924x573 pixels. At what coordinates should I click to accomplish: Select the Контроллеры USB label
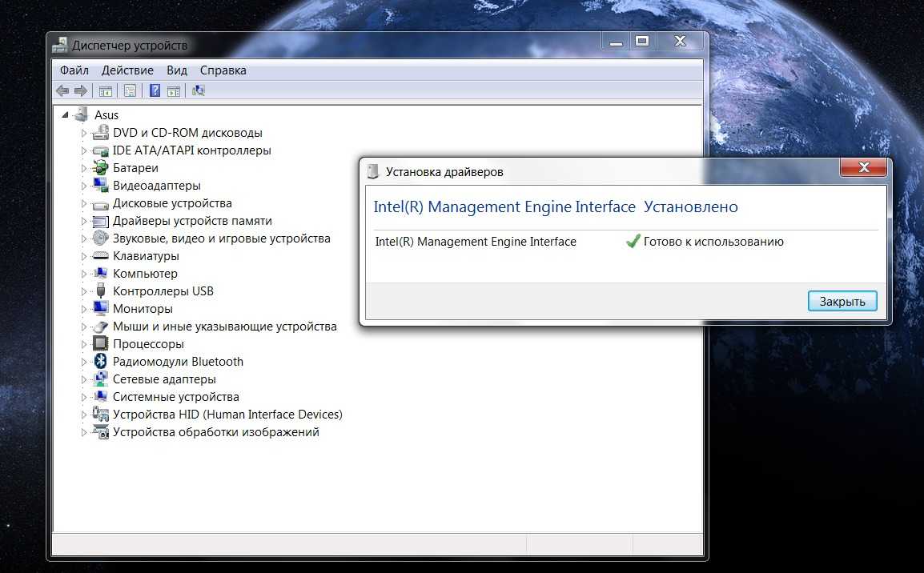coord(163,291)
